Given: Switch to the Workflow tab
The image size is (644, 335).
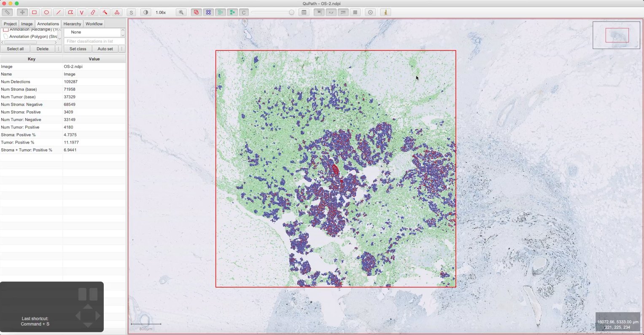Looking at the screenshot, I should 94,24.
